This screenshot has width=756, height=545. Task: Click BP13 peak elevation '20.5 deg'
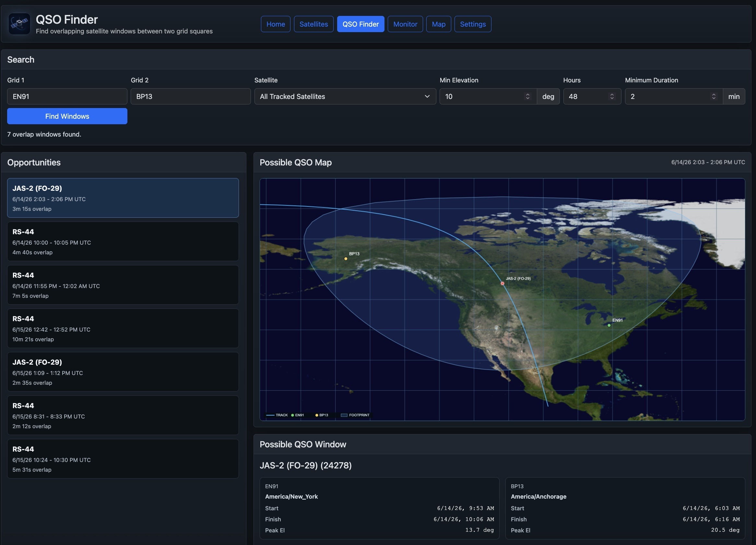coord(725,530)
